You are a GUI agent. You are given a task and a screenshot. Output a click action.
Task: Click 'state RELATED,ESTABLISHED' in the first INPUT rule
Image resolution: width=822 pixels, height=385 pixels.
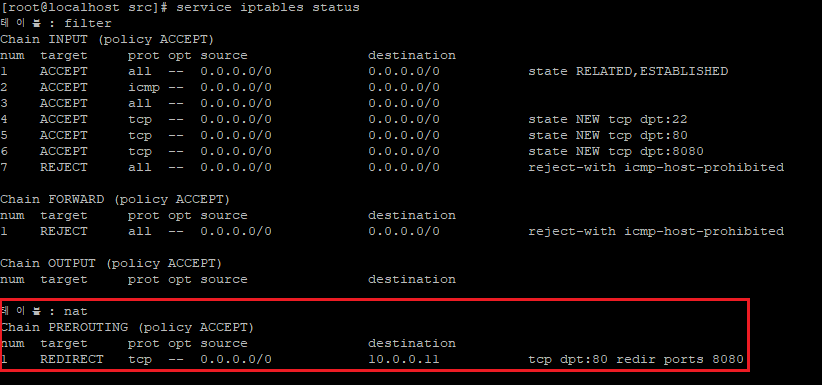click(628, 71)
